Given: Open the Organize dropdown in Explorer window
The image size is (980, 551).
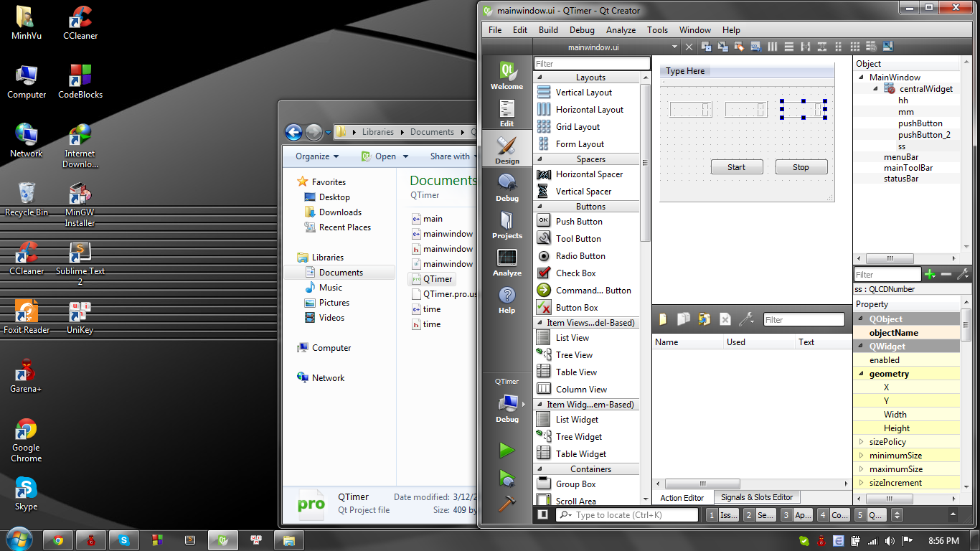Looking at the screenshot, I should [317, 156].
